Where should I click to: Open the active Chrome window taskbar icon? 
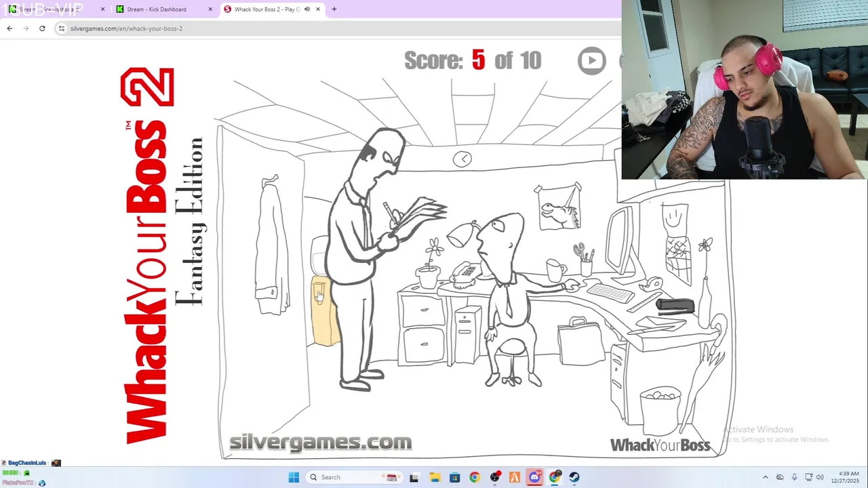[x=555, y=477]
